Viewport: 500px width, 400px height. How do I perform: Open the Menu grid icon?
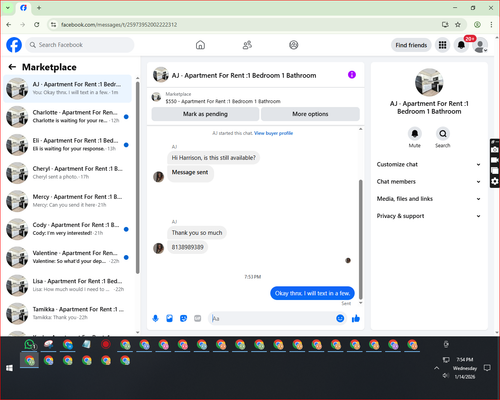pos(442,45)
